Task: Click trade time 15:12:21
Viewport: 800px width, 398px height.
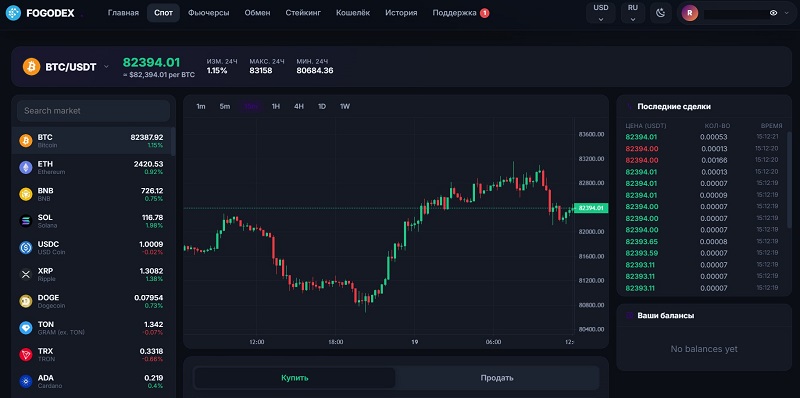Action: coord(767,137)
